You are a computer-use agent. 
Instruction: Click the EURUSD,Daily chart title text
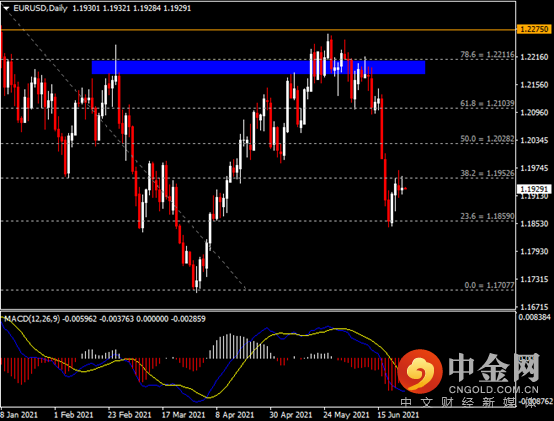click(x=40, y=8)
